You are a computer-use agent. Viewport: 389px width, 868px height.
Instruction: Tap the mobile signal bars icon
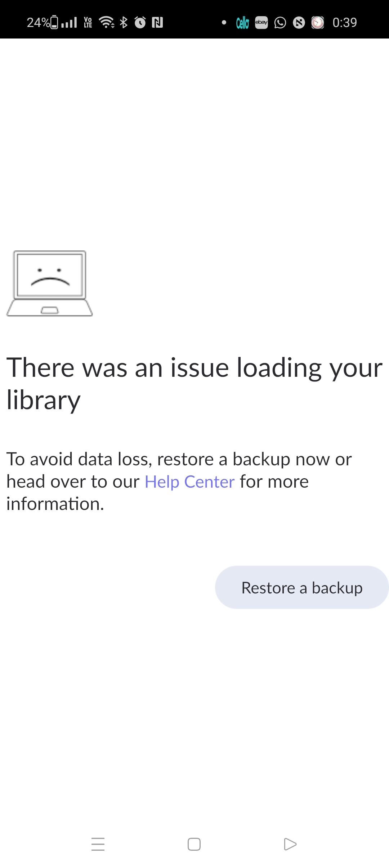tap(69, 23)
